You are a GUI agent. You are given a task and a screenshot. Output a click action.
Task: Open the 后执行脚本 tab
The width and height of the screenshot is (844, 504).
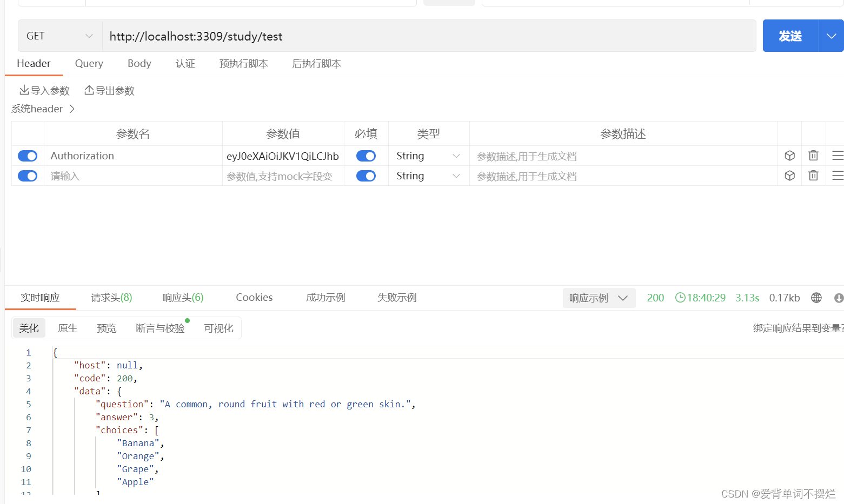[x=317, y=64]
